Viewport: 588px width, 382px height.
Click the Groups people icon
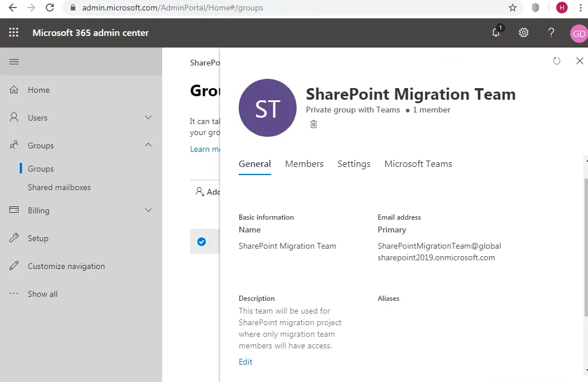click(x=14, y=145)
